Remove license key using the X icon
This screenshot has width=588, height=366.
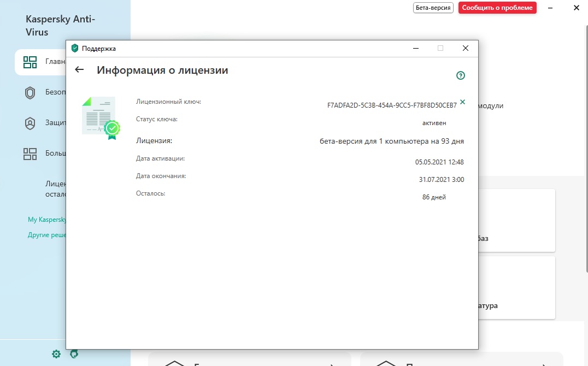(x=463, y=102)
